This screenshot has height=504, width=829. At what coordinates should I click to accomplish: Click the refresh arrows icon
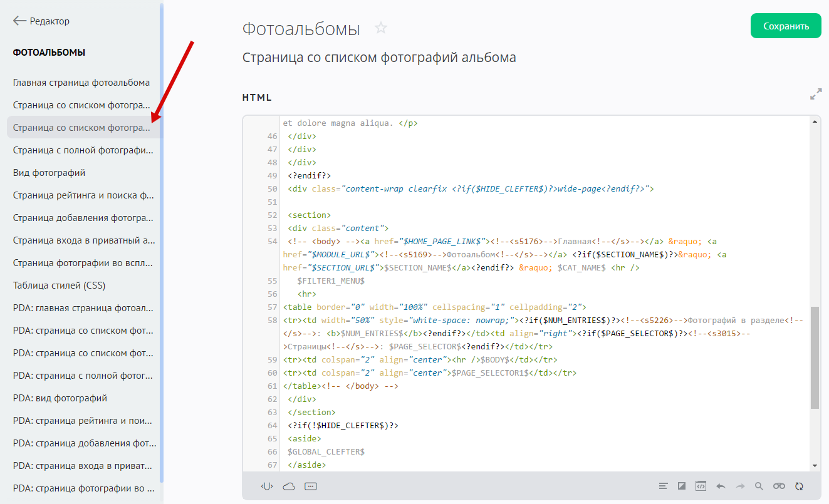point(799,486)
